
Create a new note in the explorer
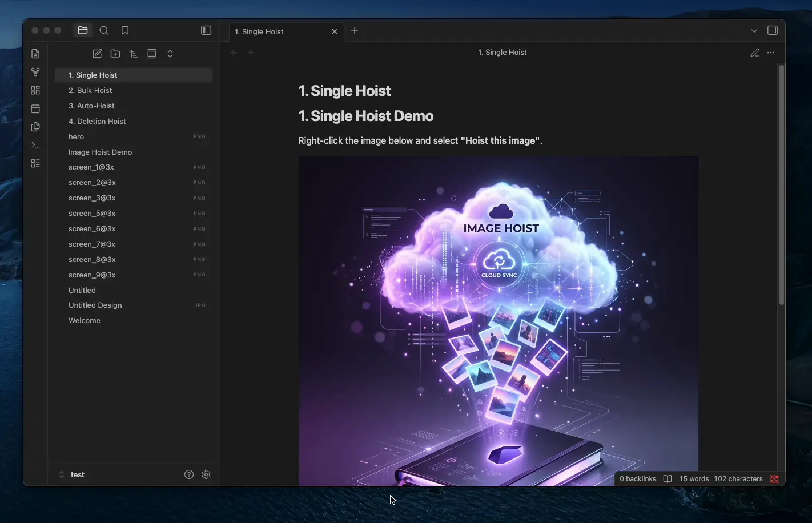coord(97,54)
